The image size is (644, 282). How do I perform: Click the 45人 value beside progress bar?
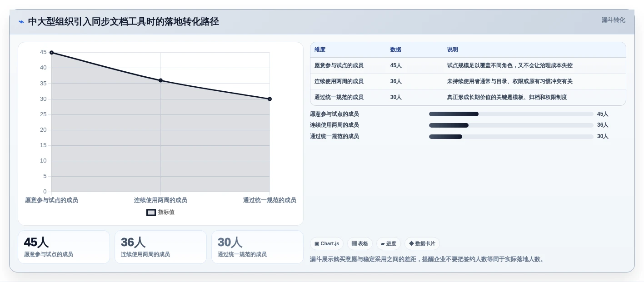(603, 114)
